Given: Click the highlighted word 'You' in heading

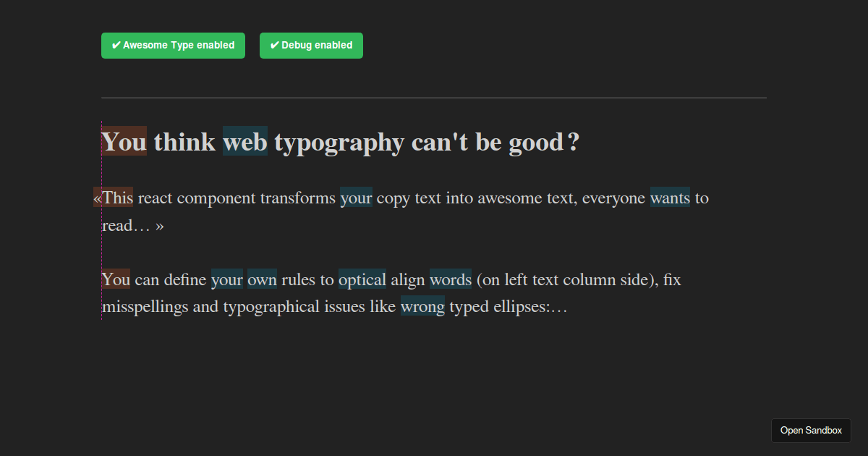Looking at the screenshot, I should tap(123, 142).
